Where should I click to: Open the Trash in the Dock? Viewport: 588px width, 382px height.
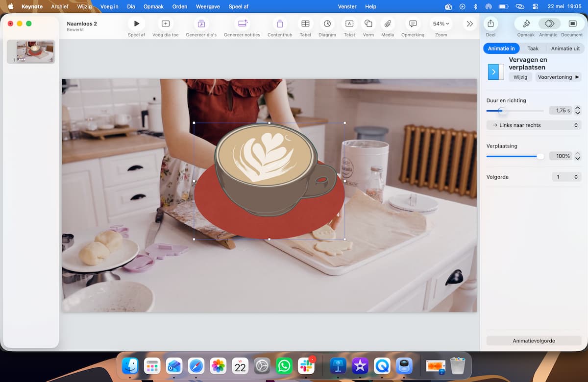coord(458,366)
